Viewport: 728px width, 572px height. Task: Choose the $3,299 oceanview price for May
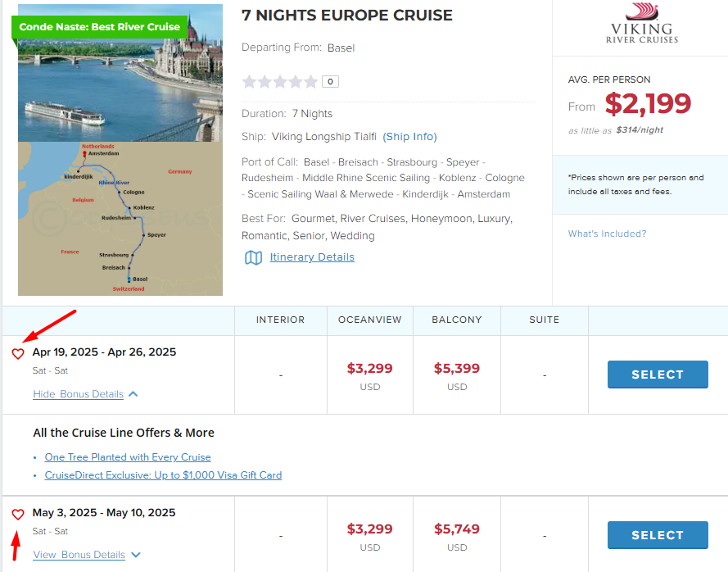370,529
